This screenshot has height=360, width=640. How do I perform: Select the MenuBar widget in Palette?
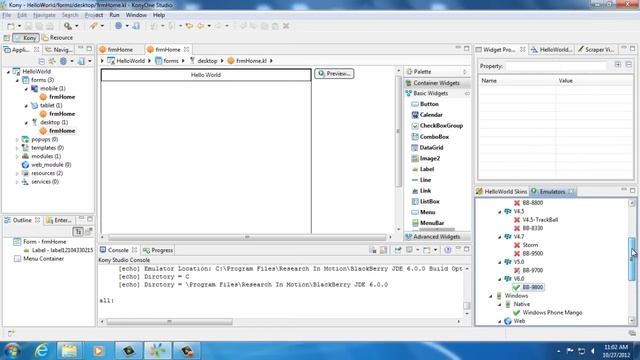click(x=427, y=223)
